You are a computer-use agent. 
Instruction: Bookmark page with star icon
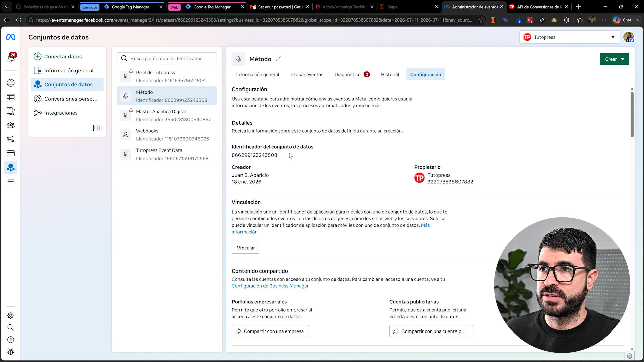[482, 20]
